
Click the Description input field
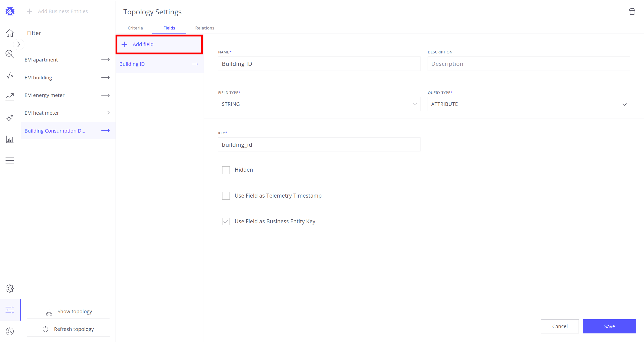528,64
